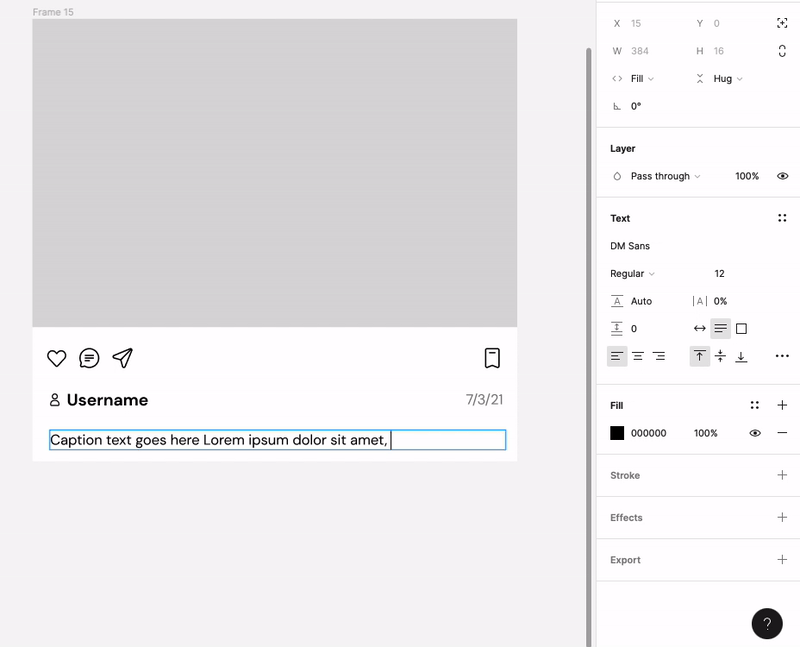The height and width of the screenshot is (647, 800).
Task: Select the Frame 15 label
Action: pos(53,12)
